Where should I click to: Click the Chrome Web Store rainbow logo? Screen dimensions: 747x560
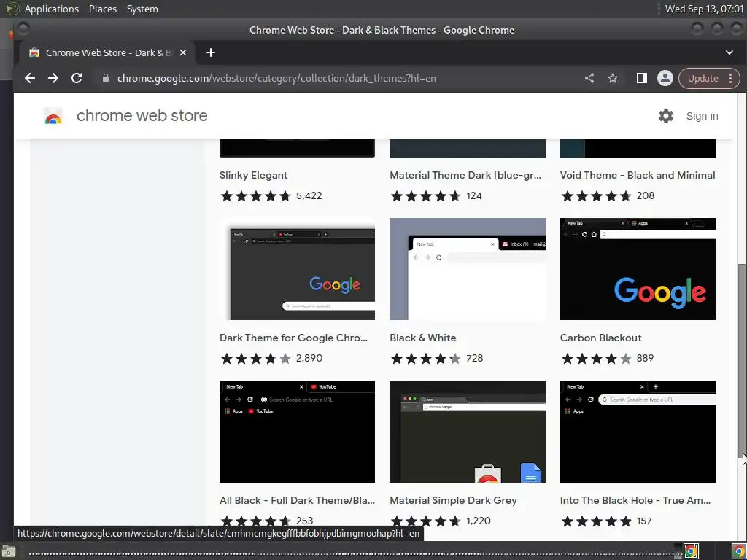click(53, 116)
